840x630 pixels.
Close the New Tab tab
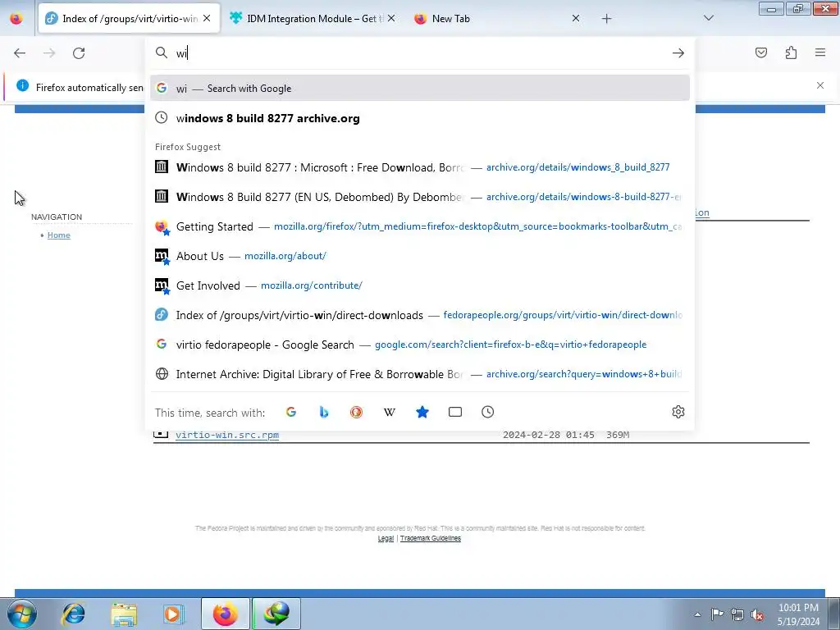(575, 18)
